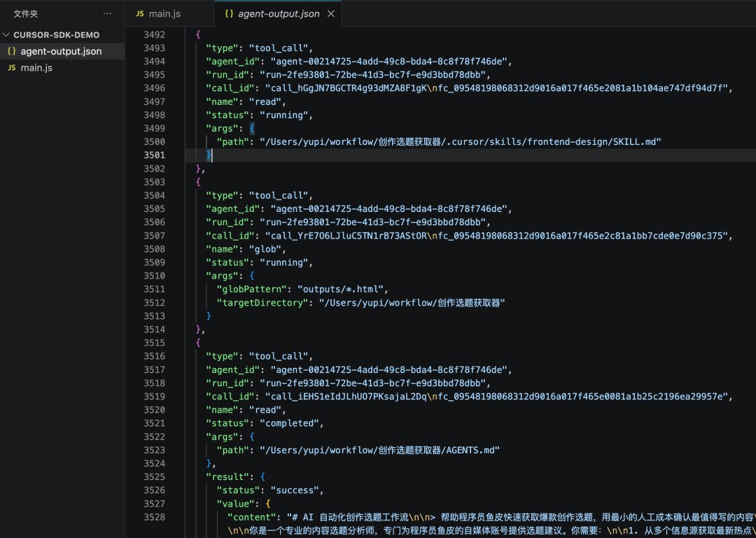Collapse the CURSOR-SDK-DEMO folder chevron

tap(6, 35)
